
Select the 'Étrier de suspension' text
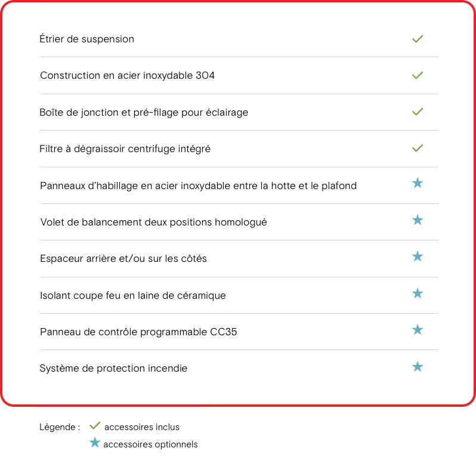click(87, 39)
